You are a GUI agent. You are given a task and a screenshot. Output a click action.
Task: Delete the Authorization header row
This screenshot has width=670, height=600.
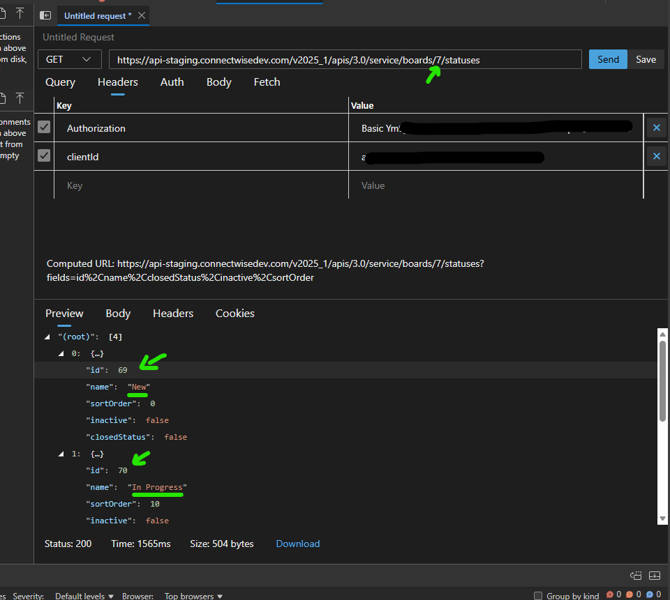tap(656, 127)
